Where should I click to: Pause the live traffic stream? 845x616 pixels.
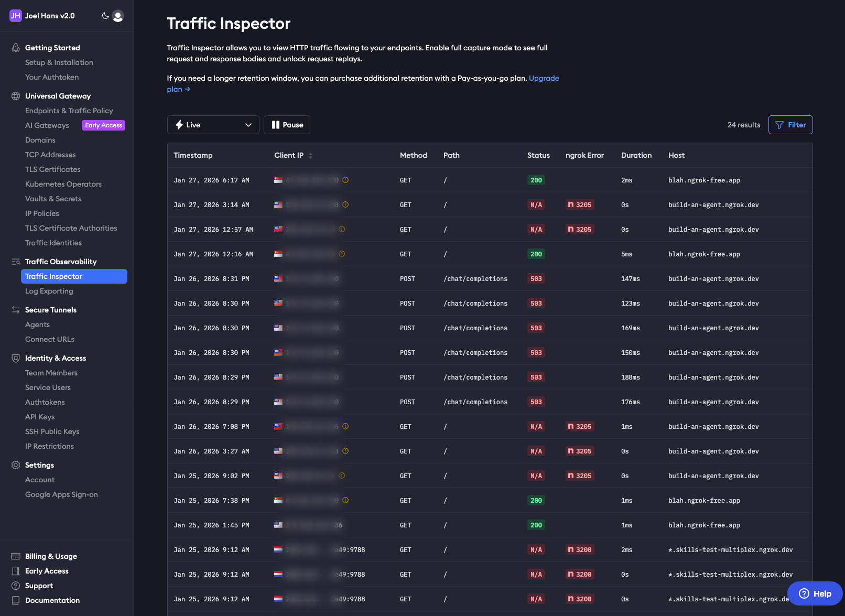pyautogui.click(x=287, y=125)
